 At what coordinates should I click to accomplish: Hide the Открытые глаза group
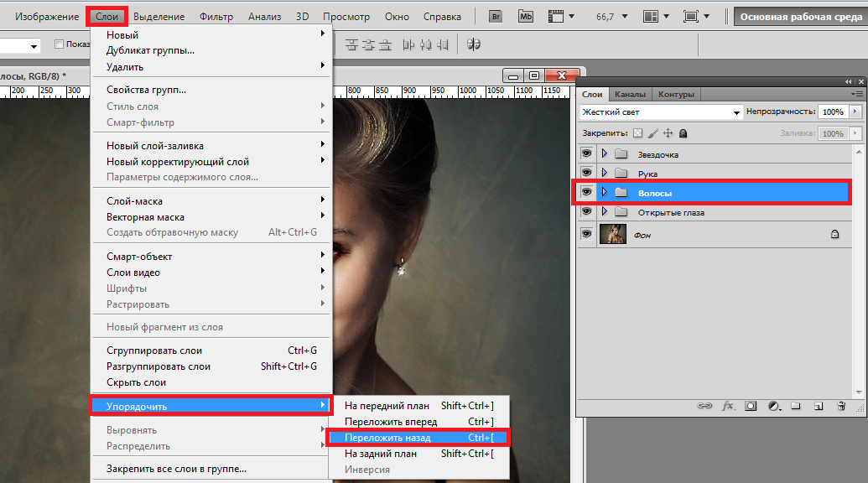pyautogui.click(x=586, y=212)
